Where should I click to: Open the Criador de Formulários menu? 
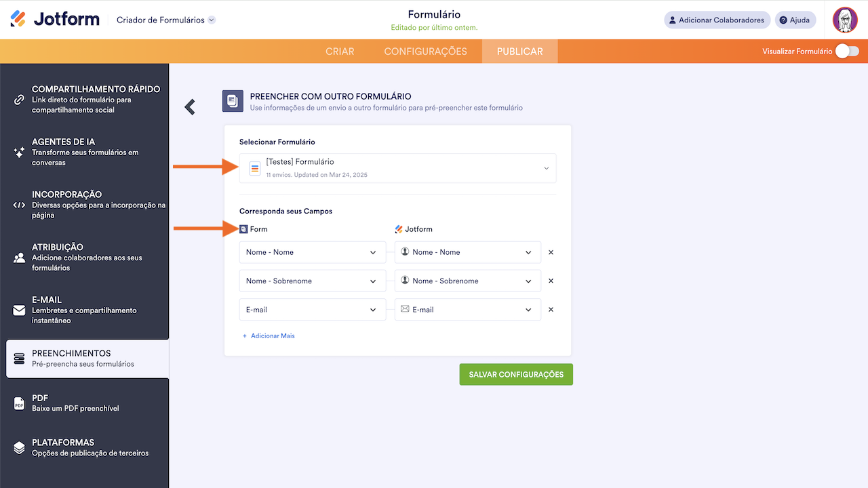pos(165,20)
